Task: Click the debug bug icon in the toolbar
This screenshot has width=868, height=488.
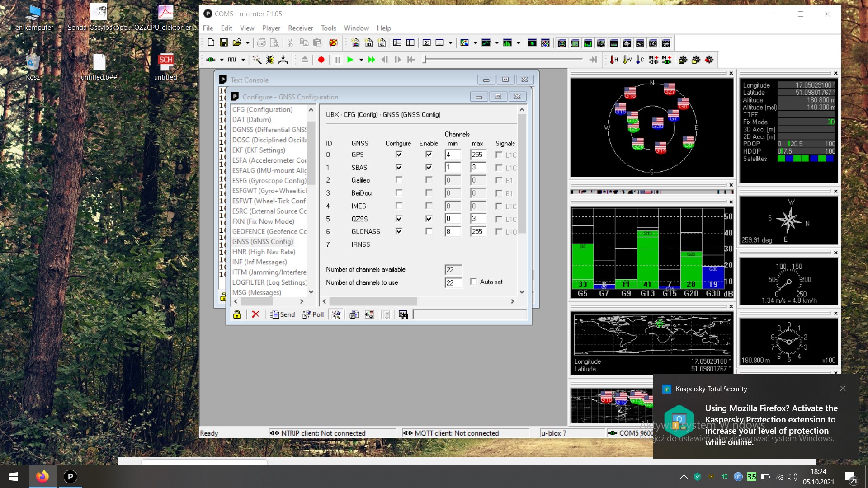Action: tap(270, 60)
